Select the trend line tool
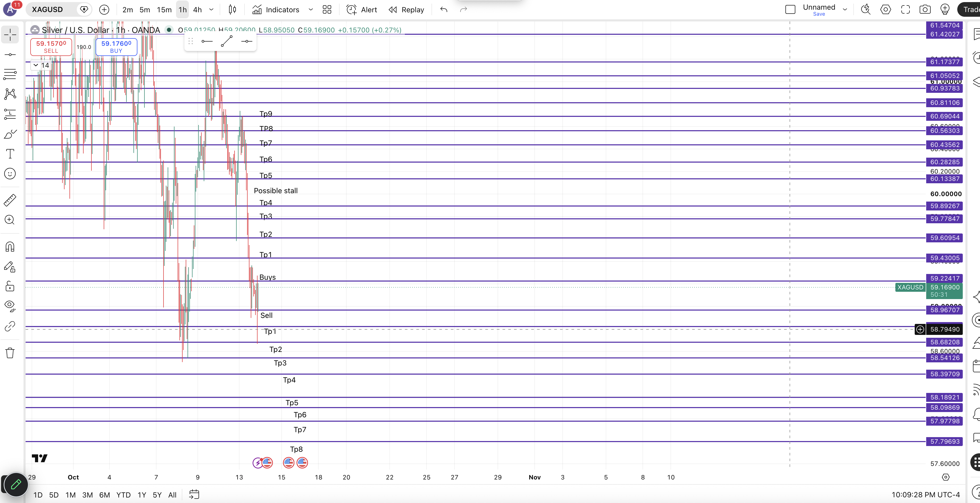Screen dimensions: 980x503 (10, 55)
